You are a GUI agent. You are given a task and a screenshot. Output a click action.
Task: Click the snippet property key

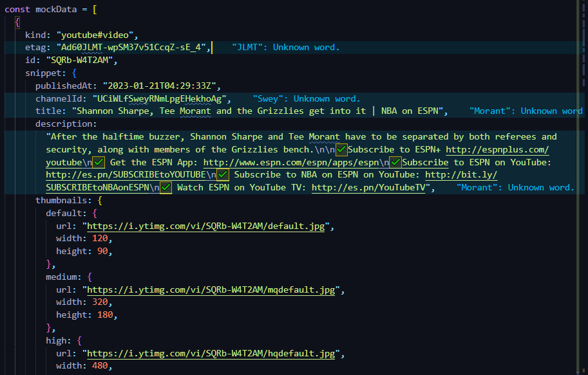pos(43,73)
